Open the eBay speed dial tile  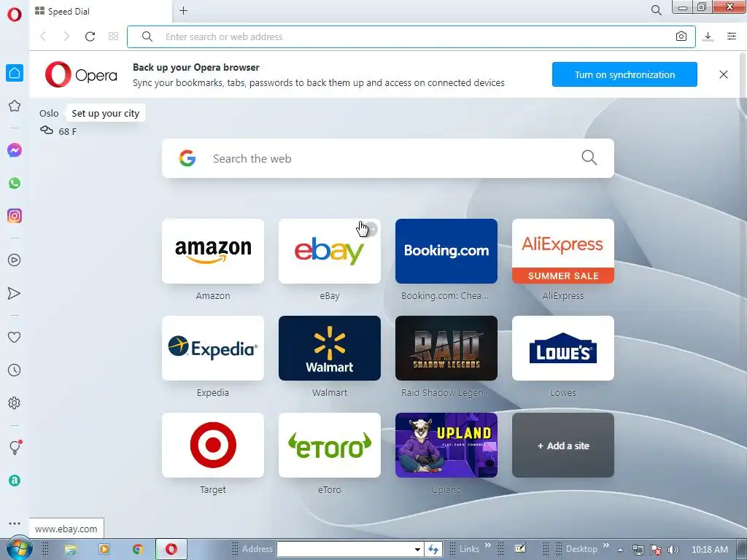[330, 251]
